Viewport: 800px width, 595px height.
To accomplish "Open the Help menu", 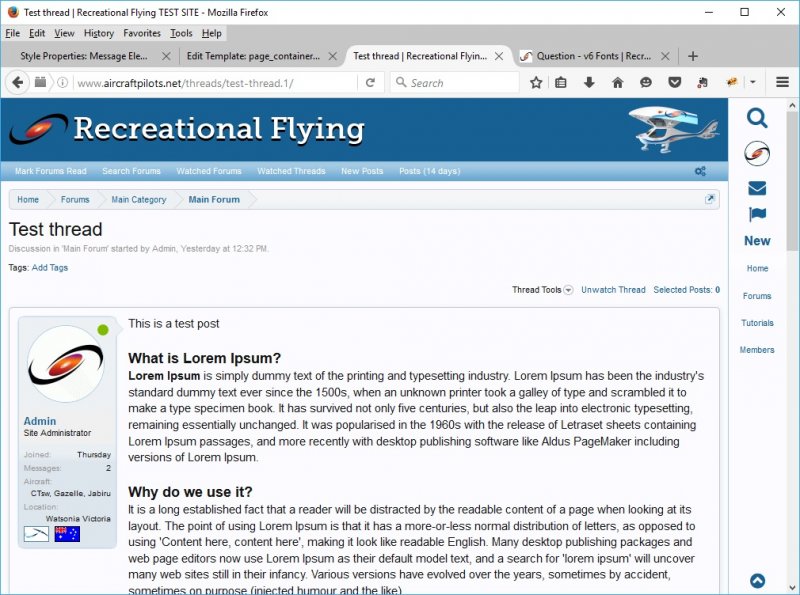I will 211,33.
